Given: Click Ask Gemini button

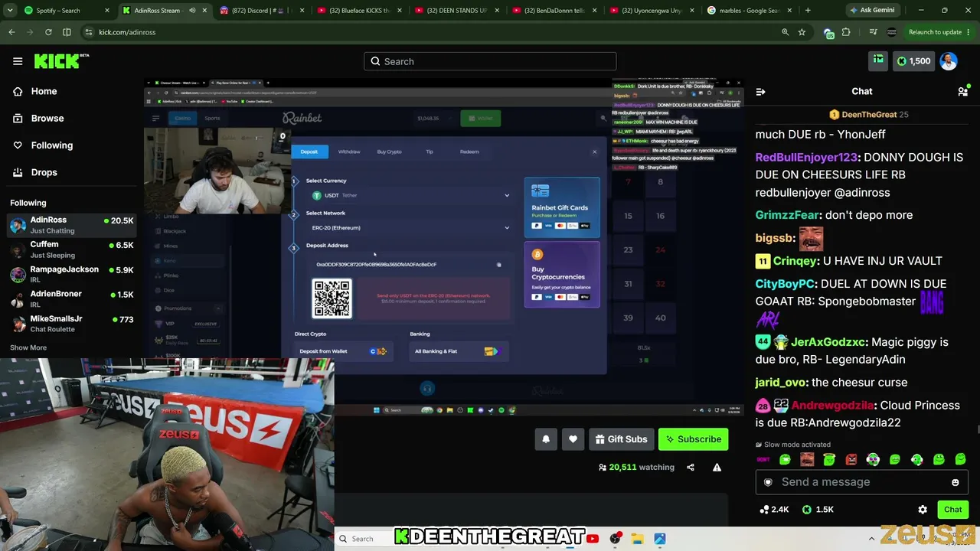Looking at the screenshot, I should click(873, 11).
